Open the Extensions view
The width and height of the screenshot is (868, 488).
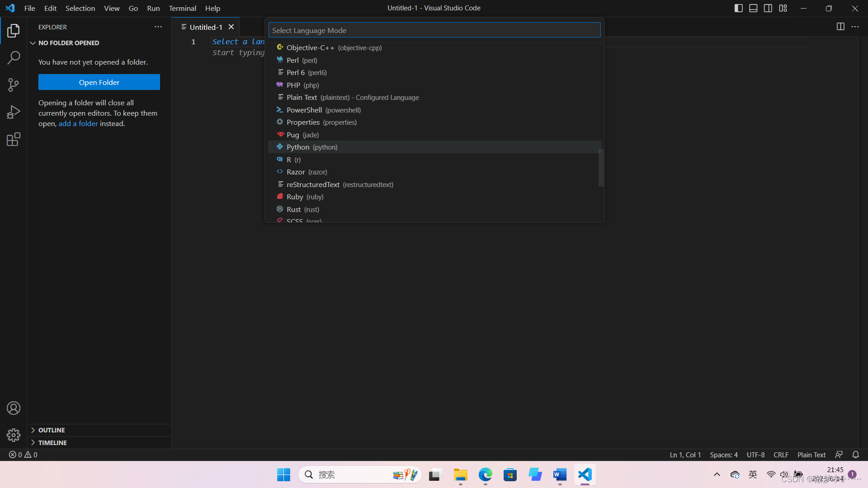coord(14,139)
